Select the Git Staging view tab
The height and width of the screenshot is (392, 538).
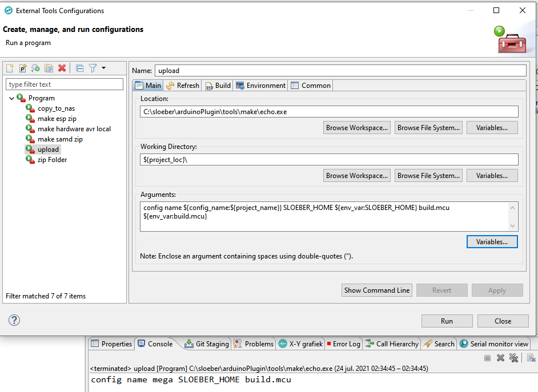click(207, 344)
